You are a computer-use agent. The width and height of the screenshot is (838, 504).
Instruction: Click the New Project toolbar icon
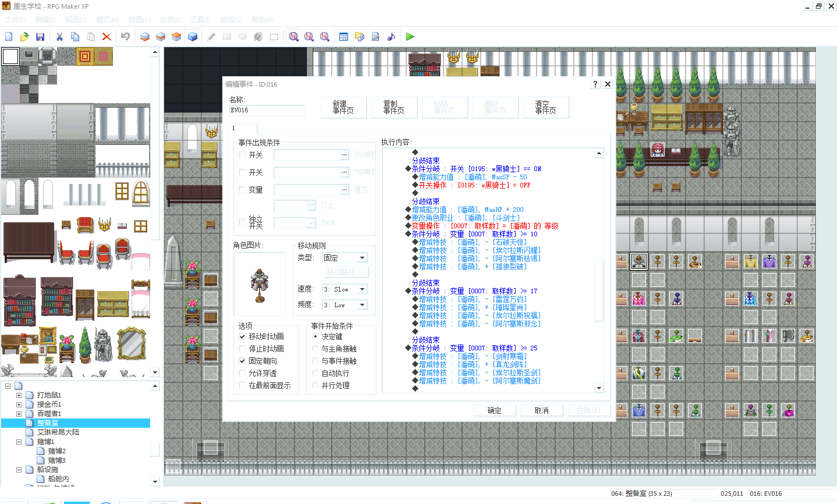coord(9,37)
